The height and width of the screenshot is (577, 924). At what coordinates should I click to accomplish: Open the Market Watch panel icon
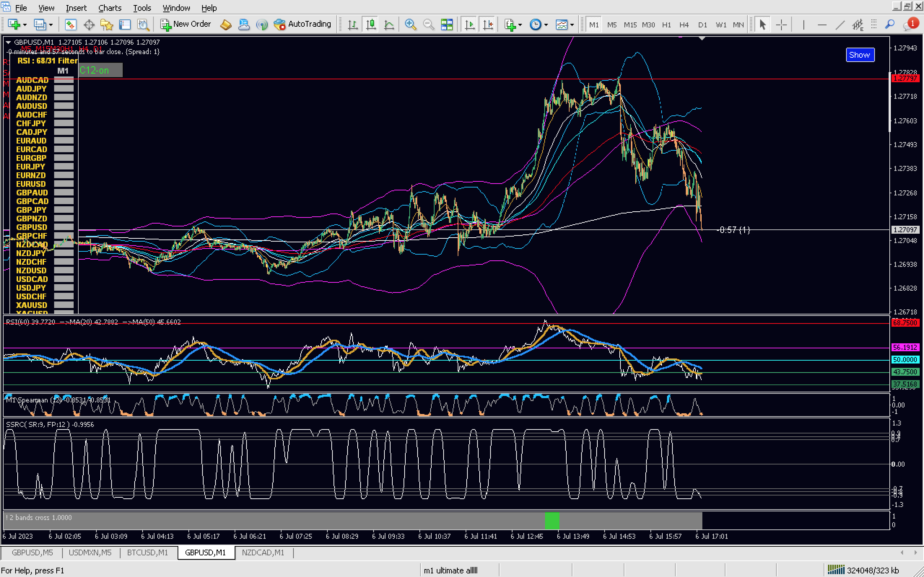70,25
